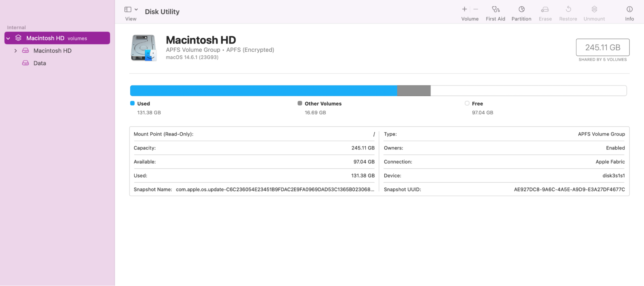Open the Partition pie chart icon

pyautogui.click(x=522, y=9)
